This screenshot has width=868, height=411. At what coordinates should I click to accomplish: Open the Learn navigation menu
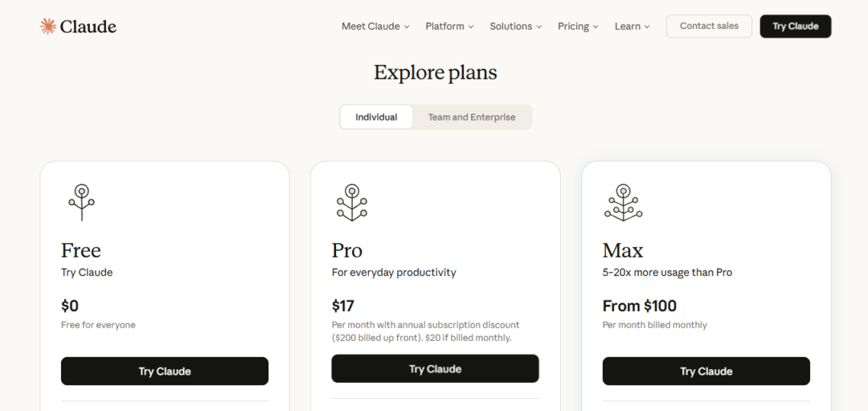point(632,27)
